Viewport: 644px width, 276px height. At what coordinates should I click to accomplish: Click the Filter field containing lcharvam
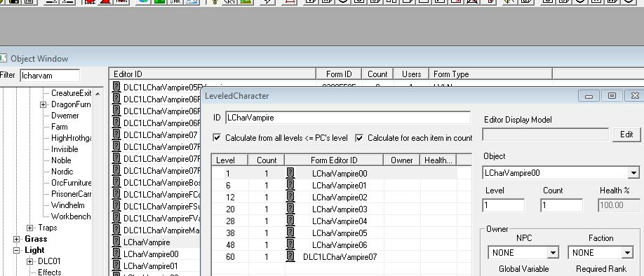click(50, 76)
